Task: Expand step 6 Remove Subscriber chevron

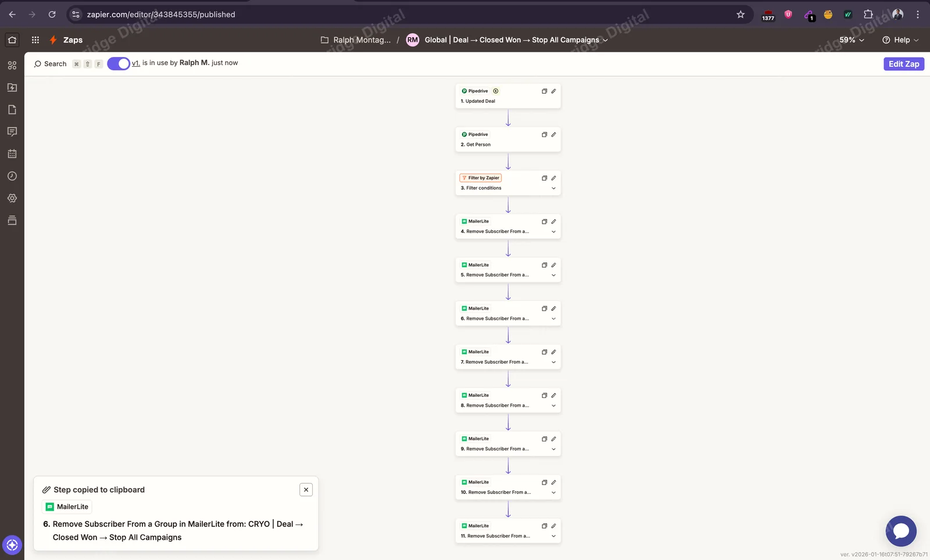Action: pos(553,319)
